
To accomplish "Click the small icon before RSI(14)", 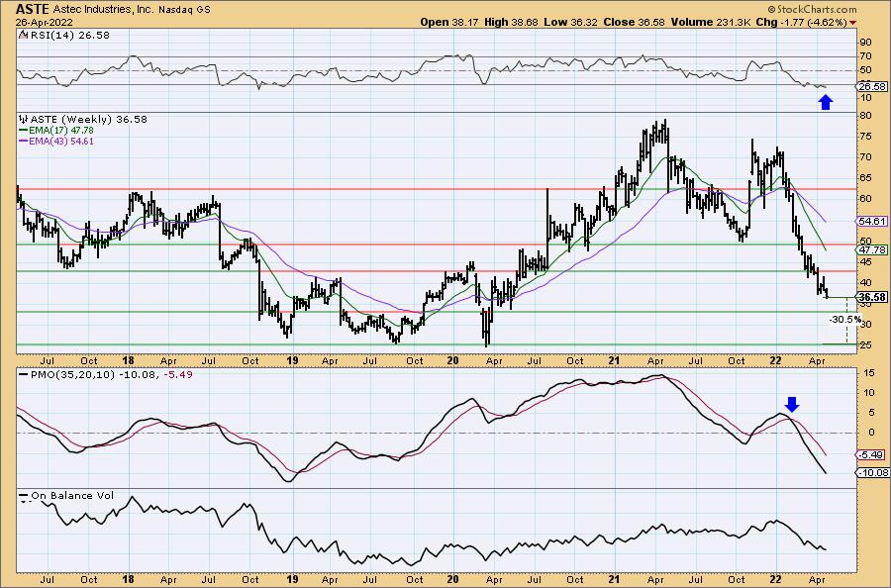I will (23, 36).
